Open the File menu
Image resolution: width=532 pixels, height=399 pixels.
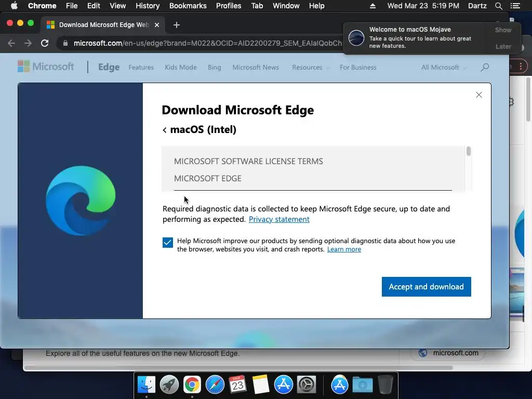72,6
